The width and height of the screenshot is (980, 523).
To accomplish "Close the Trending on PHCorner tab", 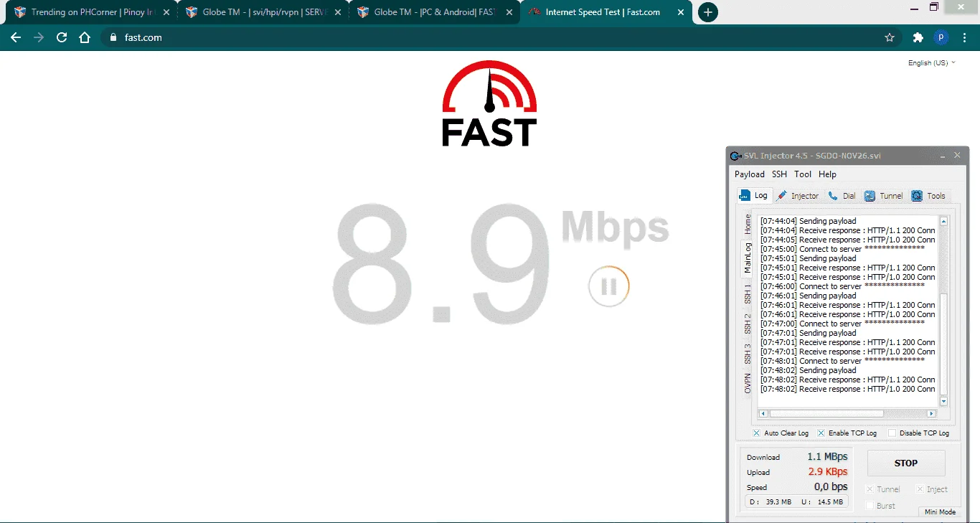I will click(166, 12).
